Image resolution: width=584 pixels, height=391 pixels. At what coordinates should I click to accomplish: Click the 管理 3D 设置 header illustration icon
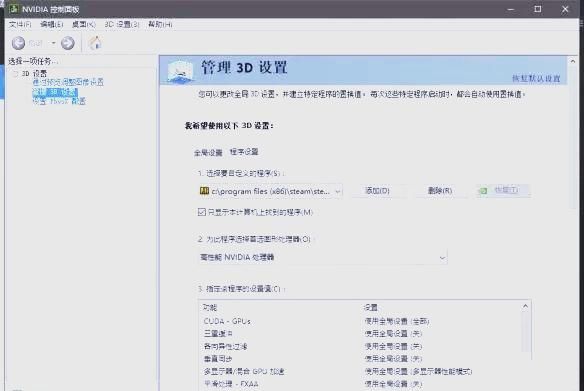coord(180,71)
